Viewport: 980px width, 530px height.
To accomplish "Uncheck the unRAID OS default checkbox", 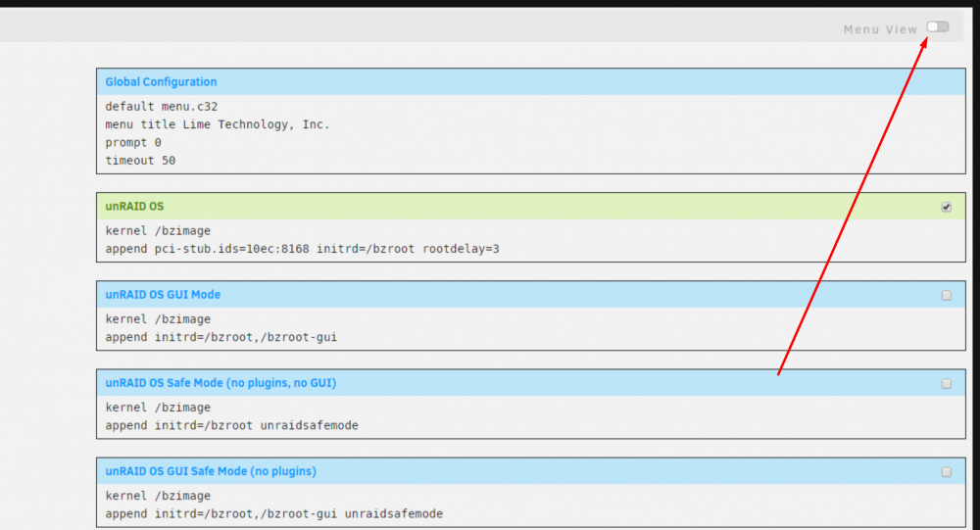I will tap(947, 207).
